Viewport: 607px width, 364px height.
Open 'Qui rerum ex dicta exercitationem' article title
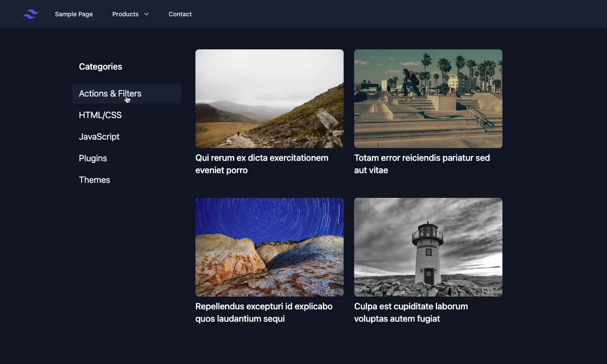coord(262,164)
